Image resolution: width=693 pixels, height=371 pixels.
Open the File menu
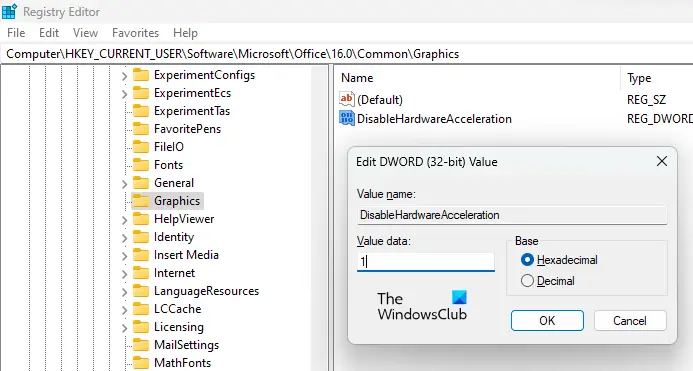pyautogui.click(x=16, y=33)
